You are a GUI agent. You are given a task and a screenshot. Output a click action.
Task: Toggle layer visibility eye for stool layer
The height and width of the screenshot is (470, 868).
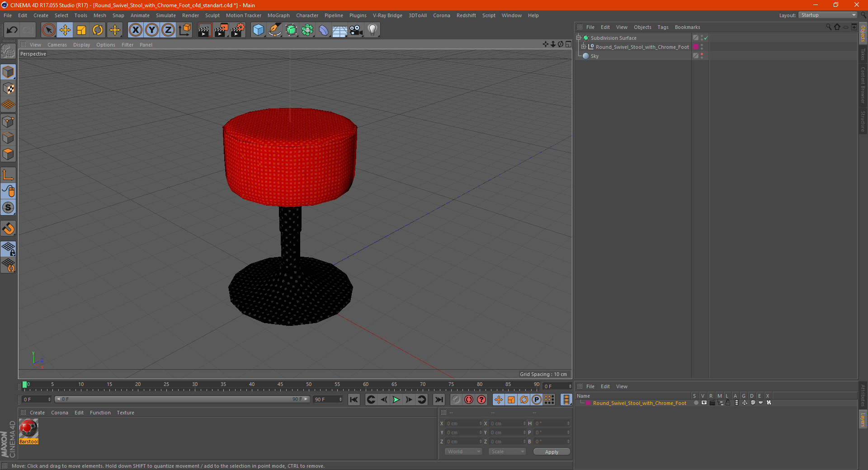(x=703, y=403)
